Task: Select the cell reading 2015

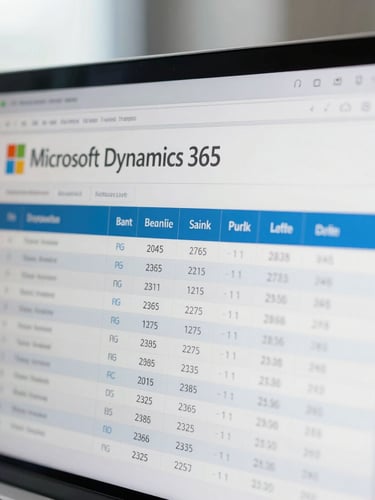Action: point(145,381)
